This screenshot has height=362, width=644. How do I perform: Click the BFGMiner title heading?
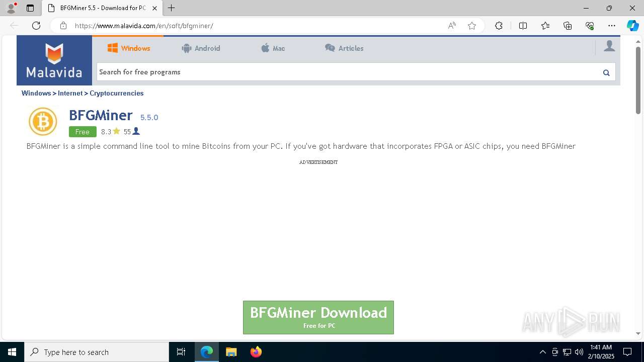point(101,115)
